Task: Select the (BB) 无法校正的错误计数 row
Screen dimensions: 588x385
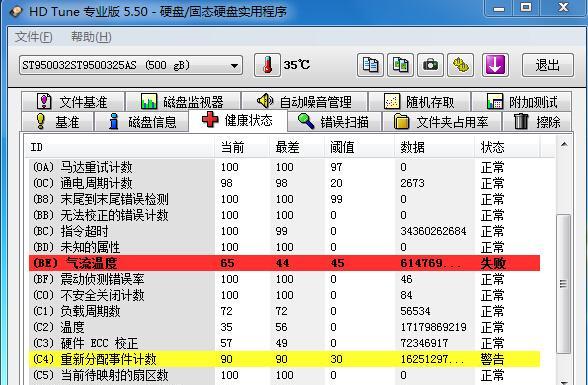Action: click(285, 215)
